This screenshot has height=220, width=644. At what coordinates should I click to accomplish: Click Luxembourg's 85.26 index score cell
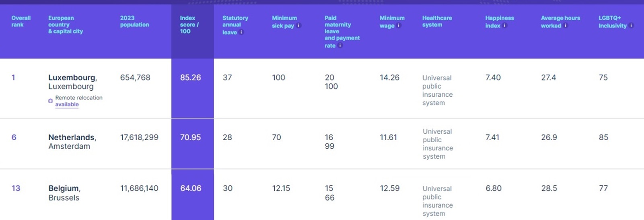191,77
